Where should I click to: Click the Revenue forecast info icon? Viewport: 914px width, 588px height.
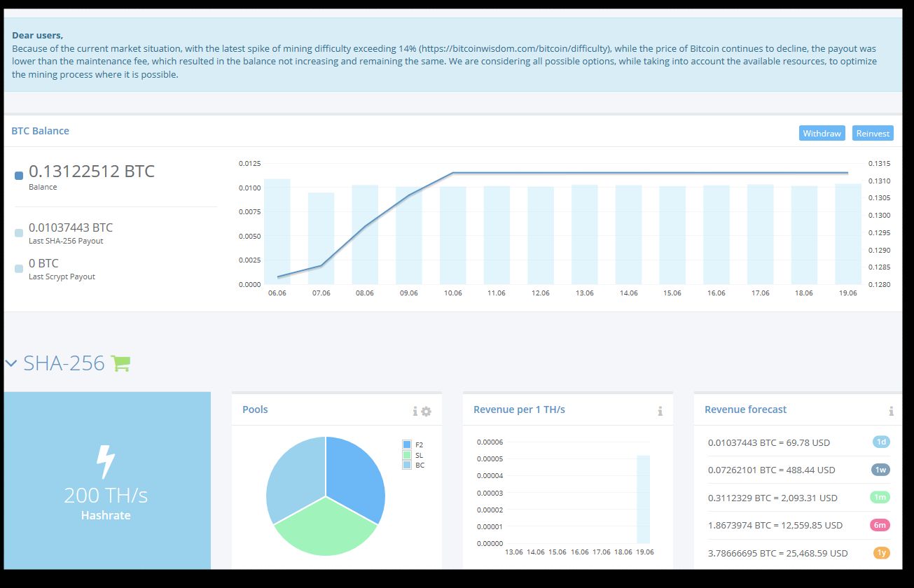coord(891,411)
